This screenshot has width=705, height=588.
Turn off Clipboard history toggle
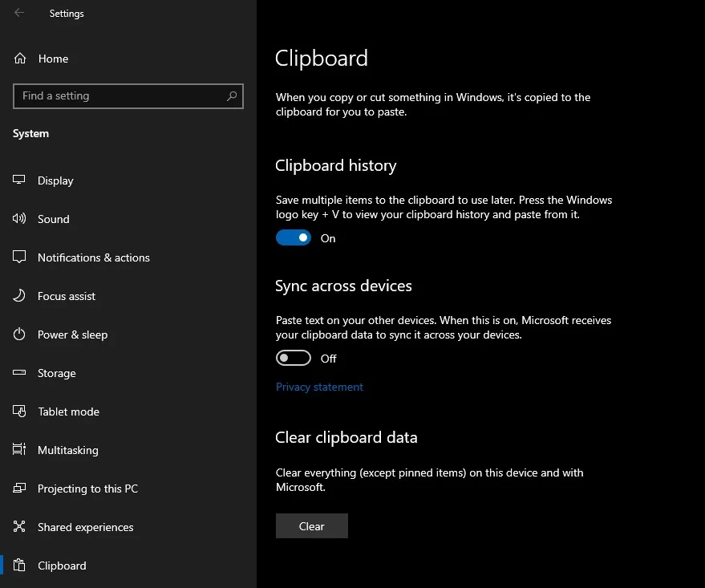pos(294,237)
